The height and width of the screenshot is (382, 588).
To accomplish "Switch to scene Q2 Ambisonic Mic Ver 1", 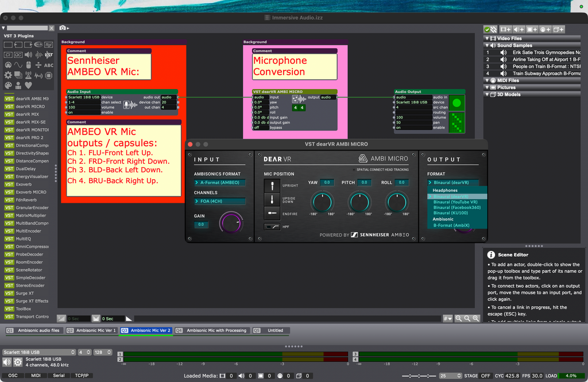I will tap(91, 331).
